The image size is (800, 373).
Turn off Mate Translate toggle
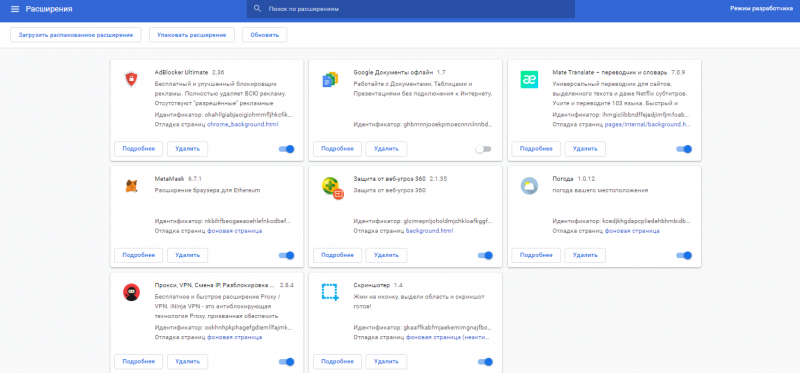pos(684,149)
